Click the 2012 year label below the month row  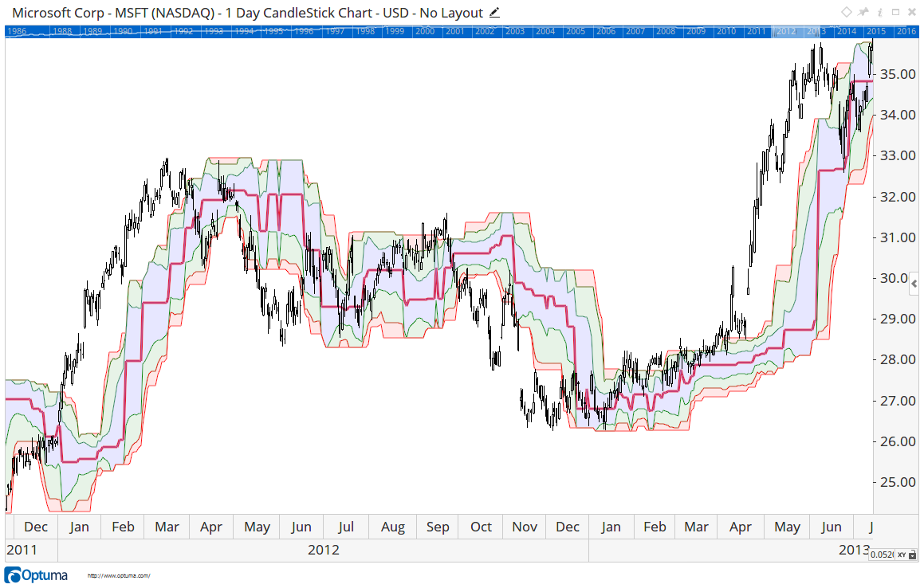322,549
